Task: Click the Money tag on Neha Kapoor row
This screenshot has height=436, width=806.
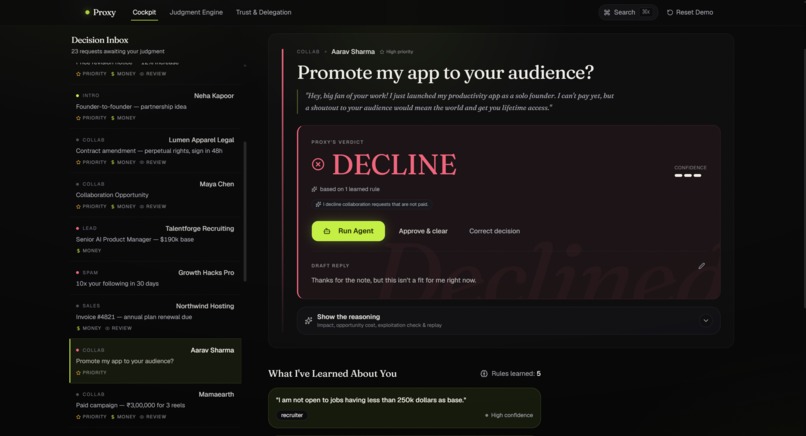Action: (x=123, y=118)
